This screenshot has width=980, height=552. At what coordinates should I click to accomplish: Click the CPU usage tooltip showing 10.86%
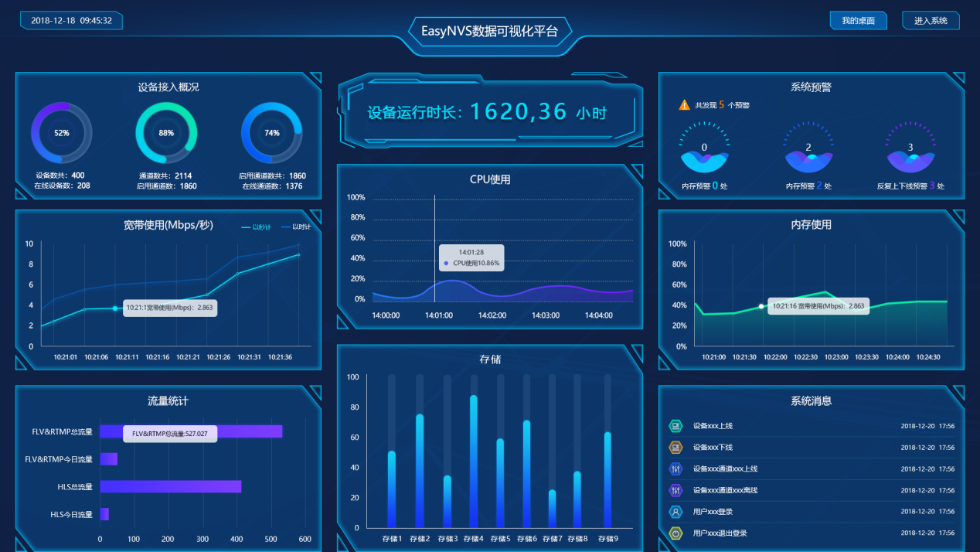click(x=471, y=257)
